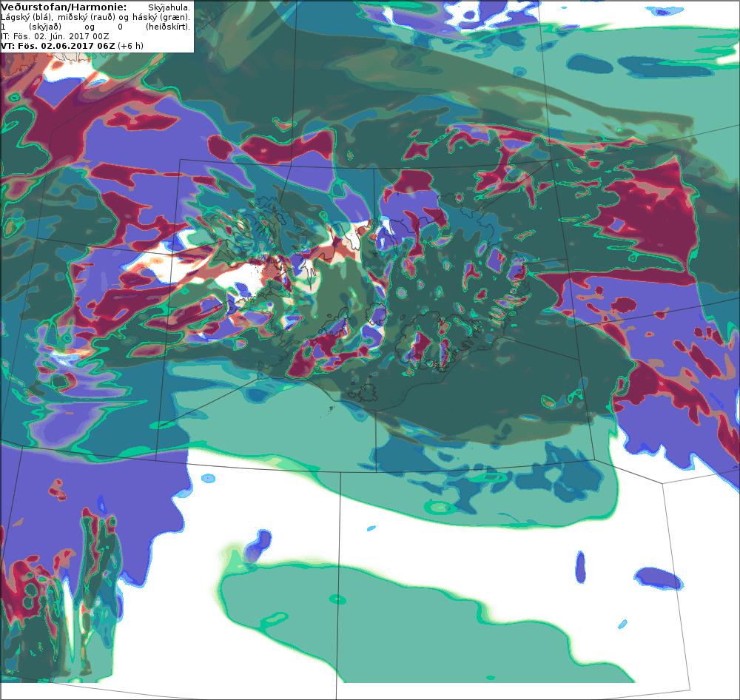Click the 'IT: Fös. 02. Jún. 2017 00Z' line
Image resolution: width=740 pixels, height=700 pixels.
point(55,36)
